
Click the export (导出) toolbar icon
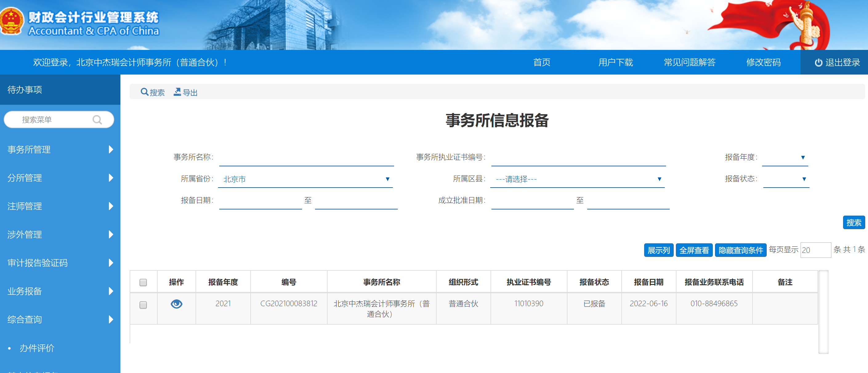click(177, 92)
